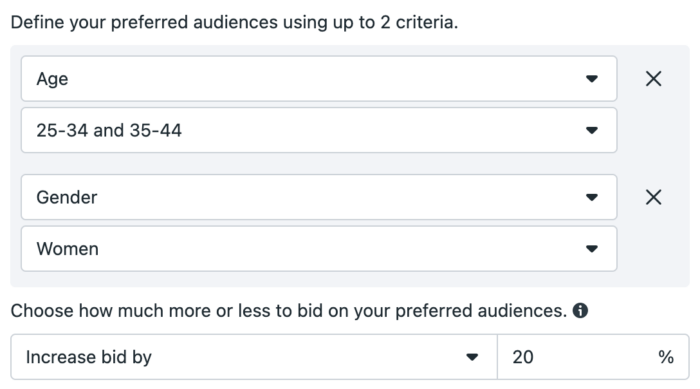Click the info icon beside preferred audiences text
Image resolution: width=700 pixels, height=389 pixels.
[x=580, y=310]
